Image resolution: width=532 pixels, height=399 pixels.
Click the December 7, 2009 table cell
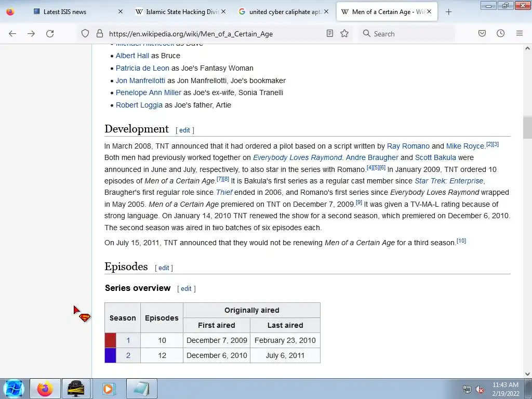(217, 340)
